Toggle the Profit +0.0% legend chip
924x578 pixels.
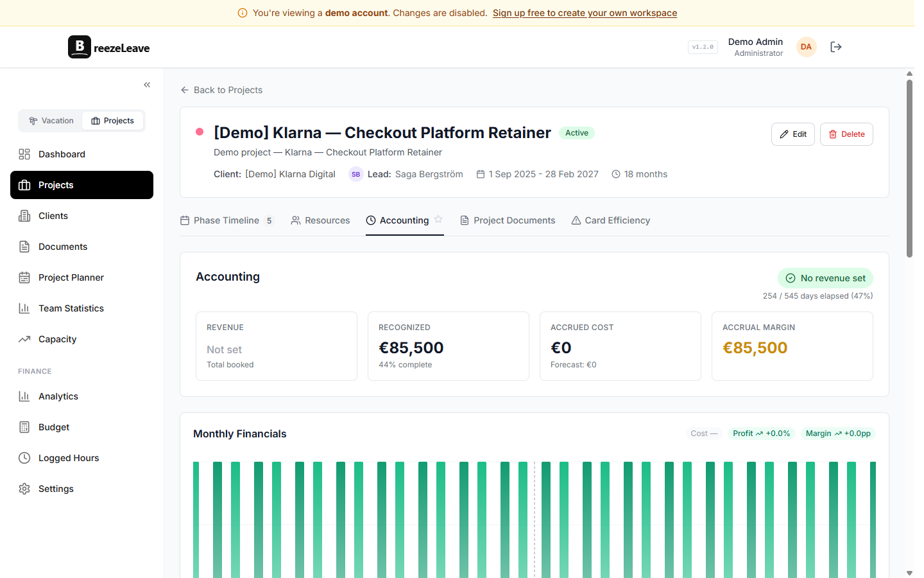tap(762, 433)
